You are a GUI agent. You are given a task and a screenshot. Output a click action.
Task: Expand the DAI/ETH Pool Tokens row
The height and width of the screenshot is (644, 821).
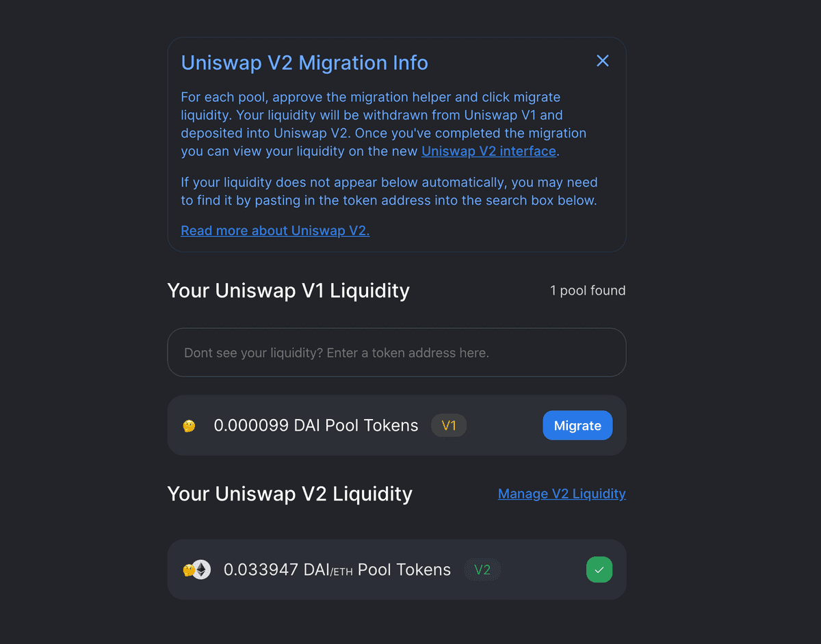(337, 569)
